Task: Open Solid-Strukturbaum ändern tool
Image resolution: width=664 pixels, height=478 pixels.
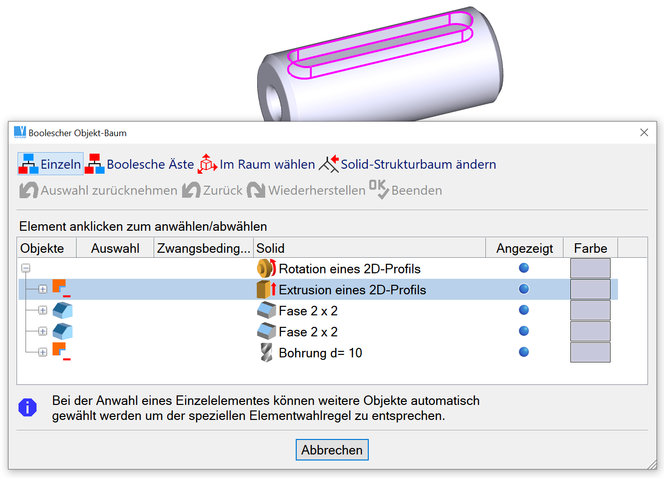Action: tap(330, 164)
